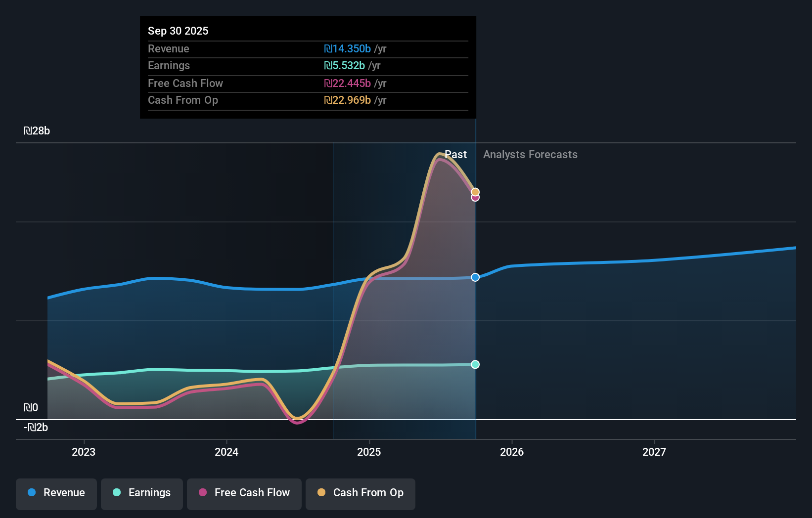Click the orange dot in Cash From Op legend
Image resolution: width=812 pixels, height=518 pixels.
pyautogui.click(x=321, y=492)
